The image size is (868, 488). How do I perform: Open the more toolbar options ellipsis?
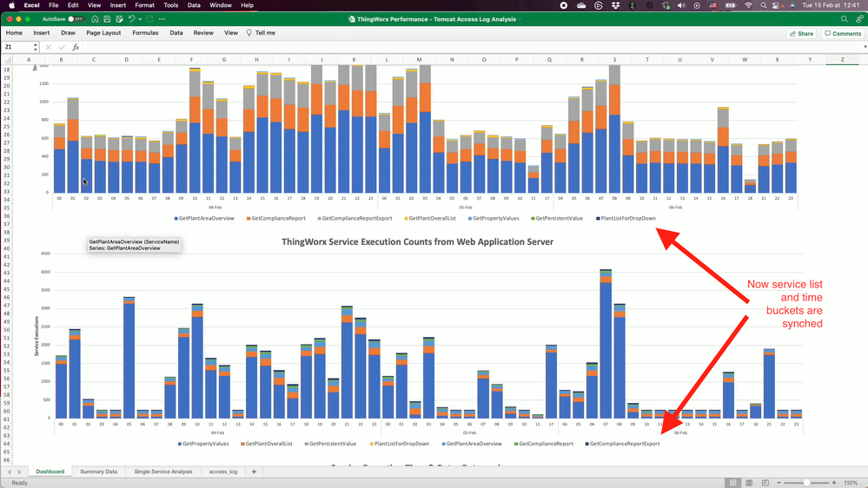click(162, 19)
